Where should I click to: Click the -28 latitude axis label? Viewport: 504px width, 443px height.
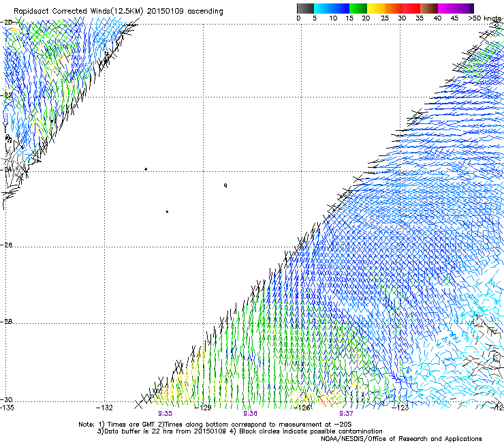[6, 322]
